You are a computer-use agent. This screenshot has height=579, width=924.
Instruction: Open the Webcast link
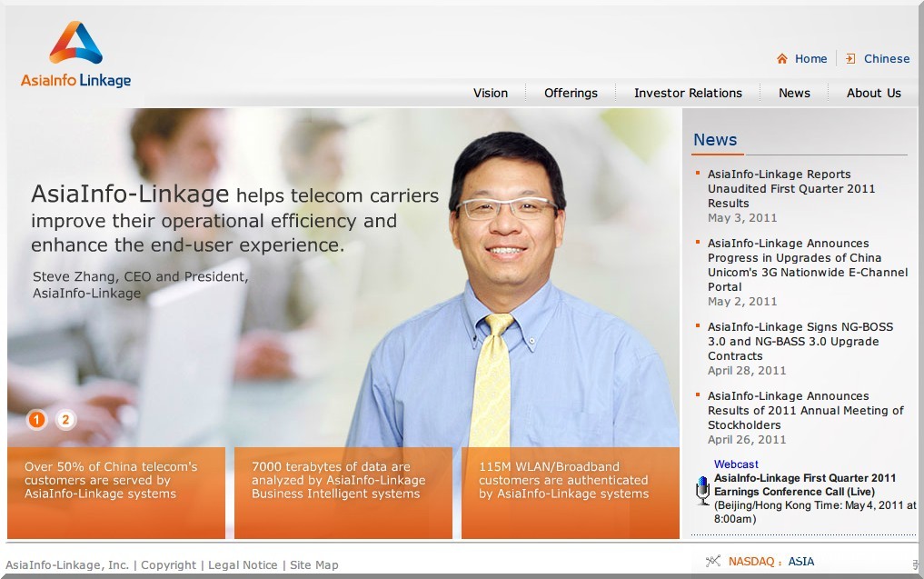click(x=736, y=464)
